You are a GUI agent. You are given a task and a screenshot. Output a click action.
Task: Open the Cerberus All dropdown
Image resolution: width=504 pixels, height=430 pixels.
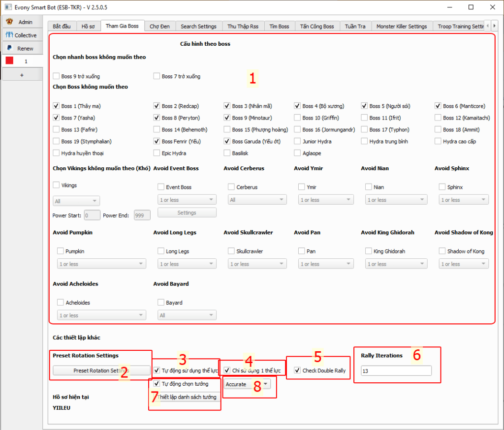tap(256, 200)
